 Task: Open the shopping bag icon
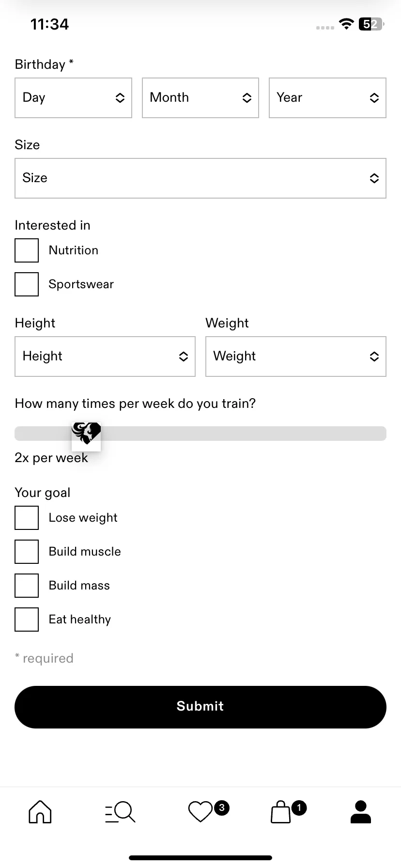(x=280, y=812)
